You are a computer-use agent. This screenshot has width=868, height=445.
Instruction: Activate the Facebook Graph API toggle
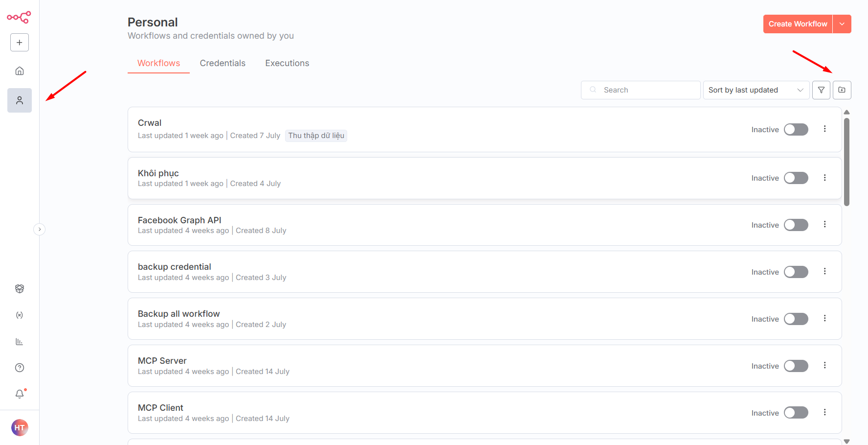click(x=796, y=225)
